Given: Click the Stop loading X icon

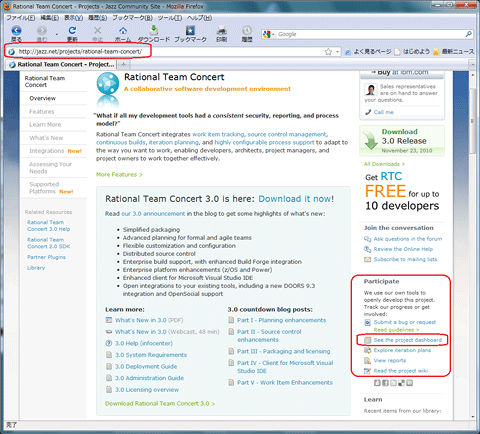Looking at the screenshot, I should coord(97,31).
